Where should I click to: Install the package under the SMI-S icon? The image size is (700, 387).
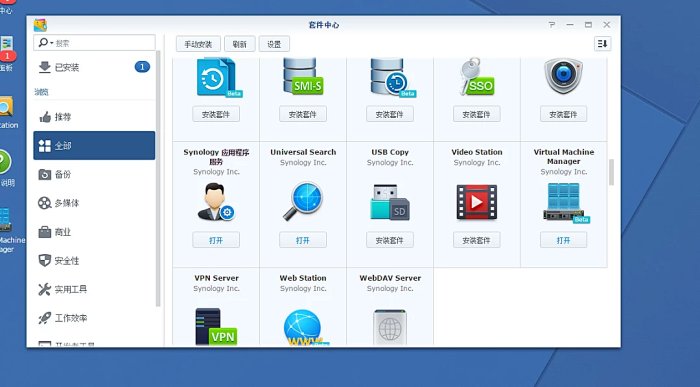tap(303, 114)
